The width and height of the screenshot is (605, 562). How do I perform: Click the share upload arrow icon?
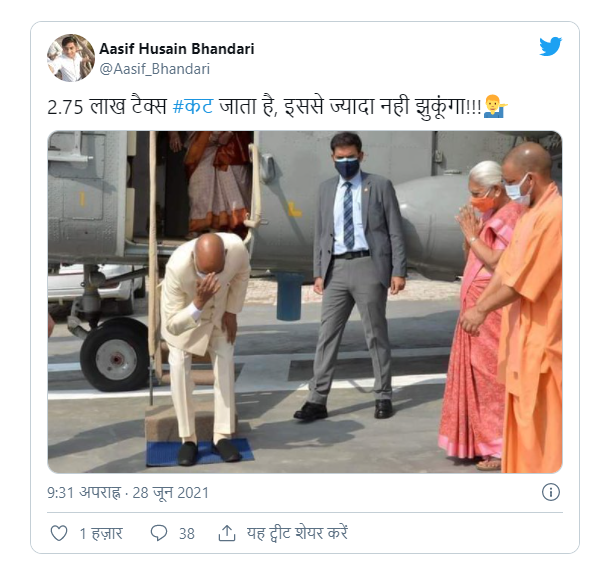point(227,533)
